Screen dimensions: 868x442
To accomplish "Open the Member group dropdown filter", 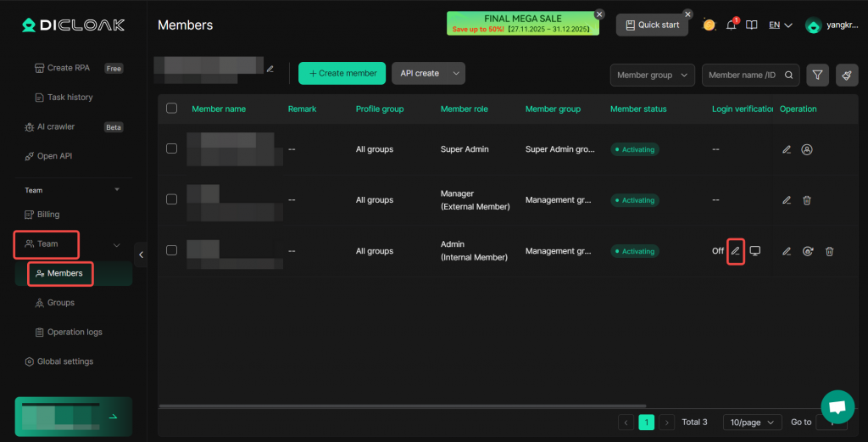I will 652,75.
